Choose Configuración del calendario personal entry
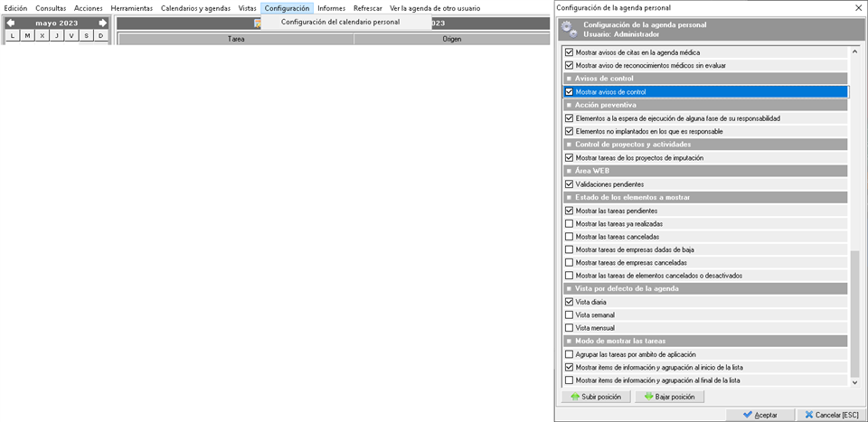Image resolution: width=868 pixels, height=422 pixels. (x=341, y=22)
